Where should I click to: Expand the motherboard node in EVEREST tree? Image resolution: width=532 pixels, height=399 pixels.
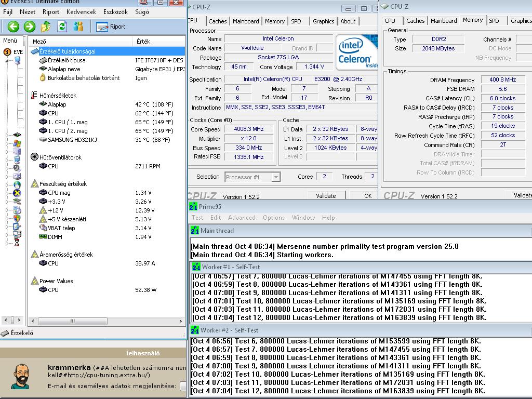7,135
